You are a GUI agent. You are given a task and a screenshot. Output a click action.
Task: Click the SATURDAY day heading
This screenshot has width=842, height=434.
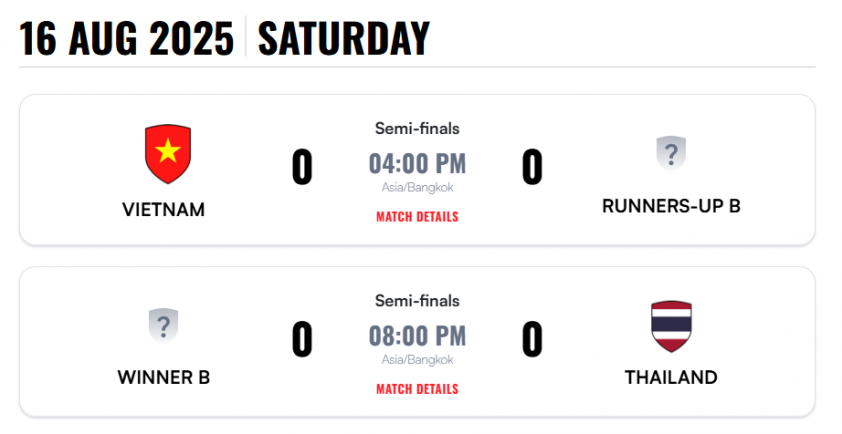click(x=344, y=38)
